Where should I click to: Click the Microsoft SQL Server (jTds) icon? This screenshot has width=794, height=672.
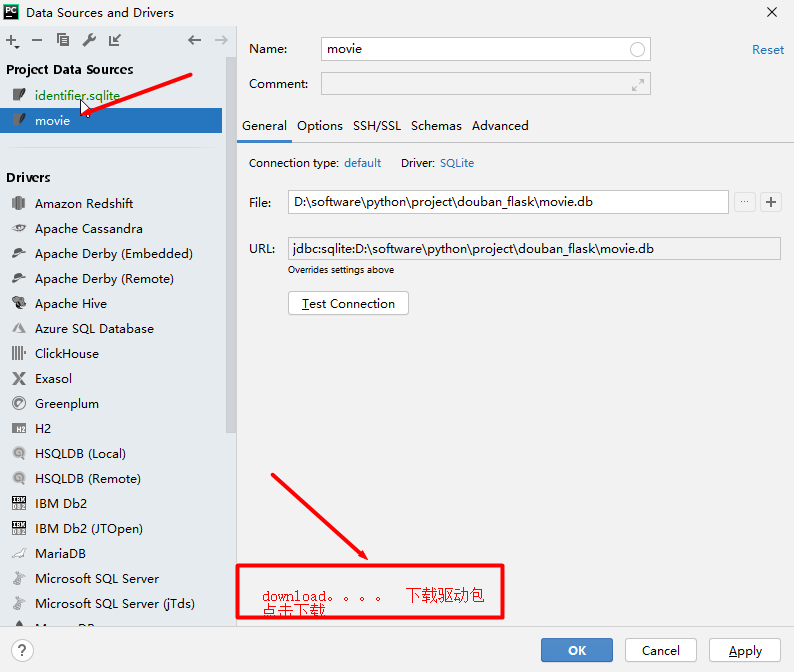click(x=19, y=604)
